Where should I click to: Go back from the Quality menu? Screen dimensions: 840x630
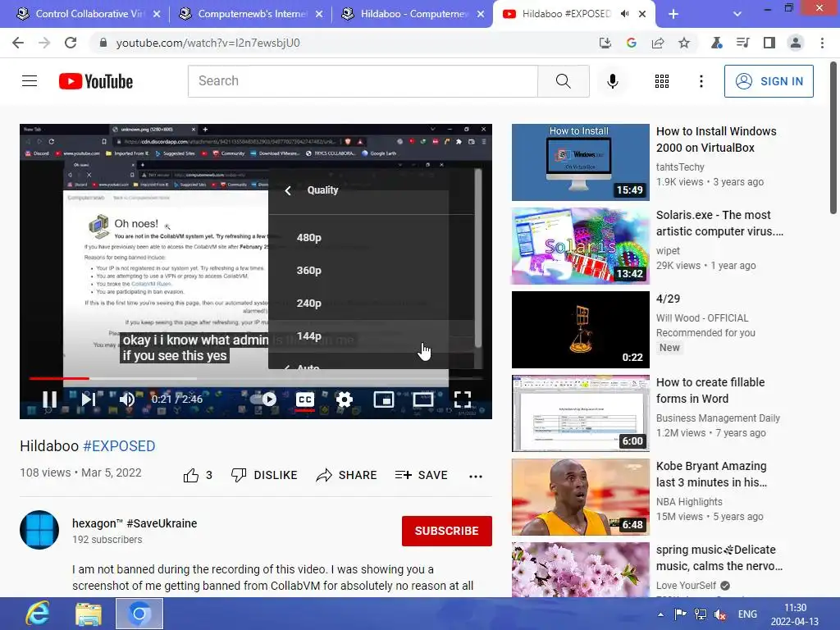[288, 190]
